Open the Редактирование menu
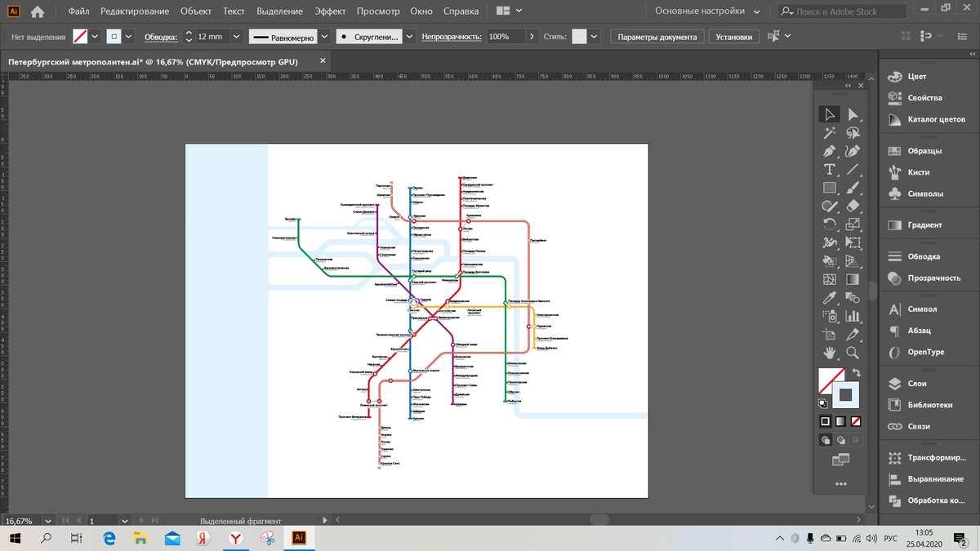Screen dimensions: 980x551 [x=136, y=11]
